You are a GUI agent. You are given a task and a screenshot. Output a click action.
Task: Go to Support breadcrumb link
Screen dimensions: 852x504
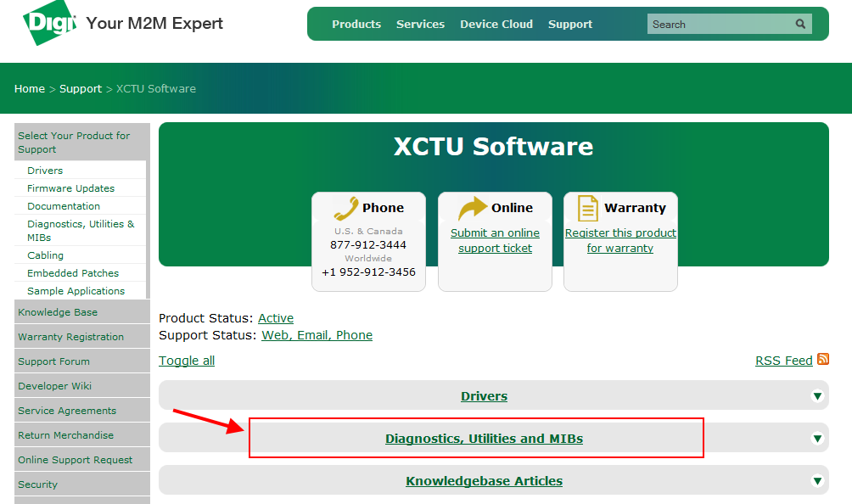point(81,88)
